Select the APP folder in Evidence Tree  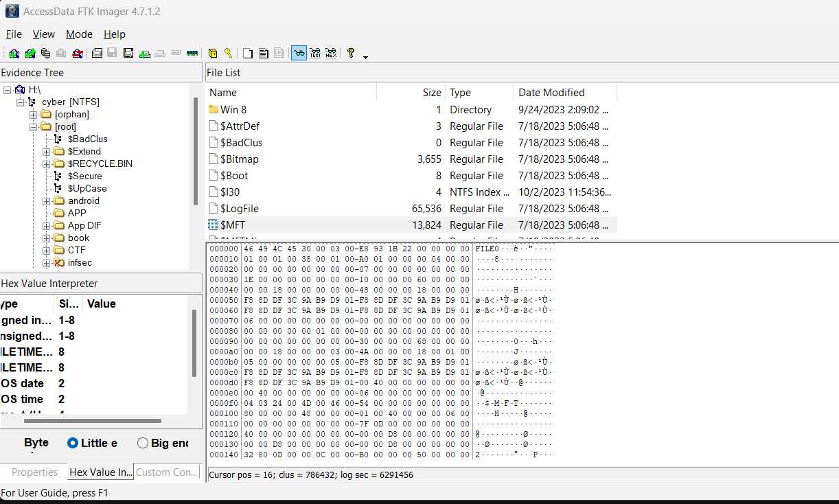(77, 213)
